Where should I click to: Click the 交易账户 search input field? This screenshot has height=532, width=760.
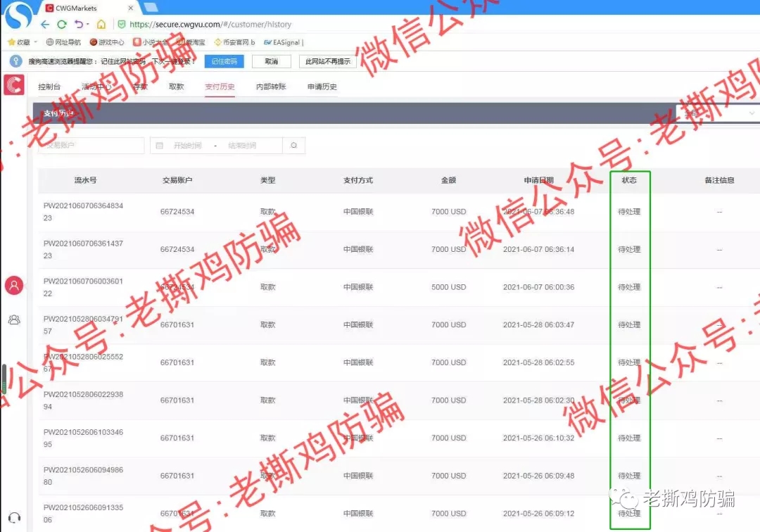(x=91, y=145)
